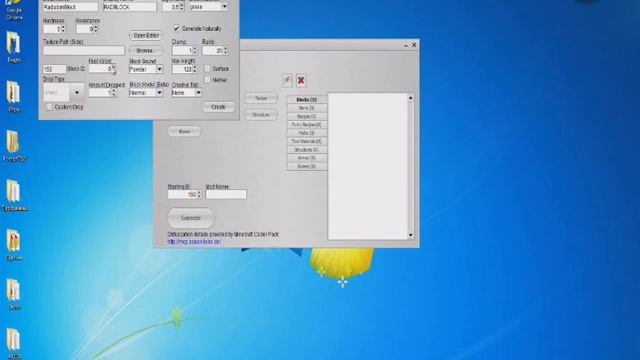The width and height of the screenshot is (640, 360).
Task: Enable the Surface checkbox
Action: click(x=207, y=68)
